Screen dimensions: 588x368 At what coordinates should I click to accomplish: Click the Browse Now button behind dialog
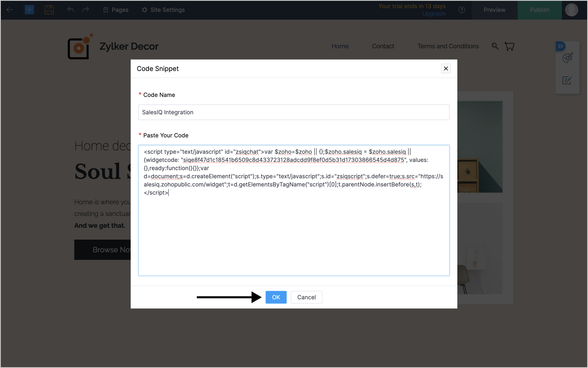point(103,250)
